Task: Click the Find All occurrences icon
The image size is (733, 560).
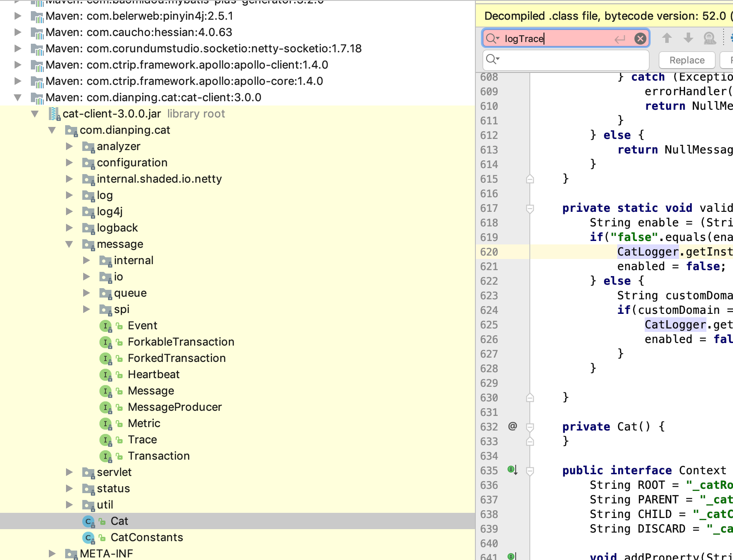Action: coord(710,38)
